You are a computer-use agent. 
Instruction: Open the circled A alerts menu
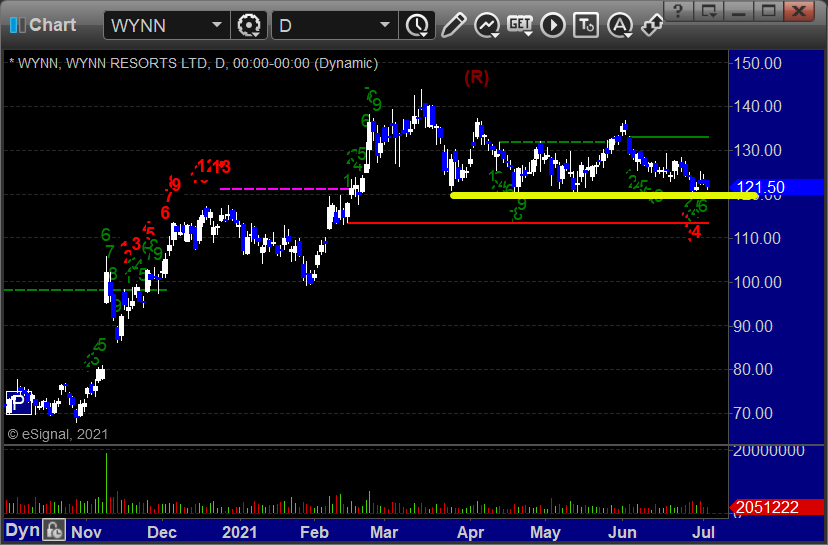pyautogui.click(x=620, y=25)
